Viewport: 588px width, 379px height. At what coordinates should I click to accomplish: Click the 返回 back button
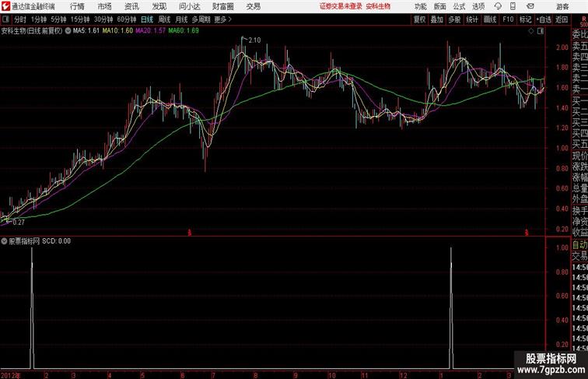[x=562, y=19]
